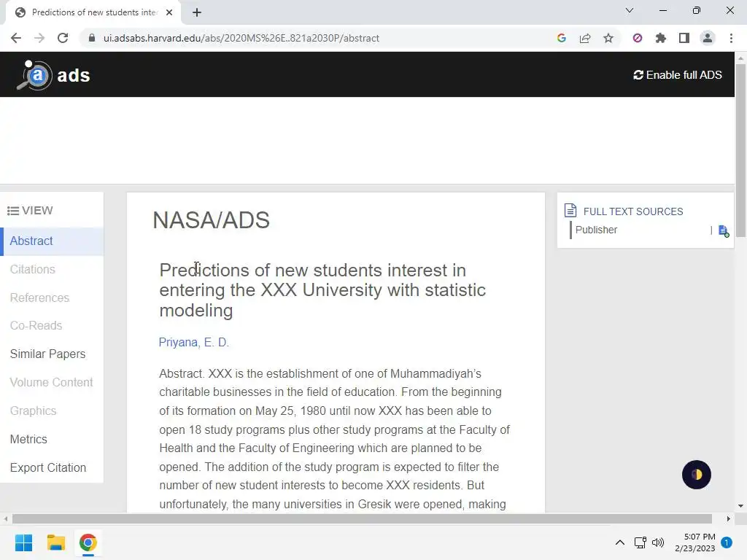Open the notification badge icon
Viewport: 747px width, 560px height.
pos(727,542)
